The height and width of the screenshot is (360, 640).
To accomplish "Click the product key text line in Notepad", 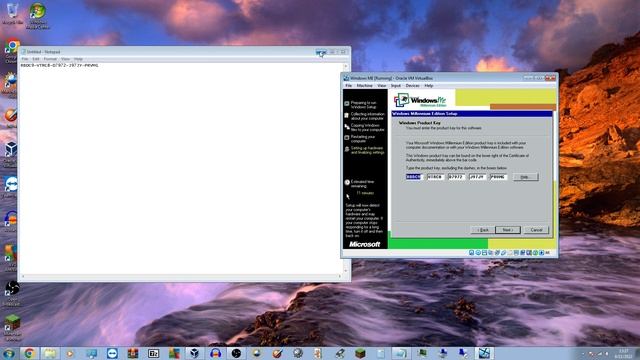I will tap(60, 65).
